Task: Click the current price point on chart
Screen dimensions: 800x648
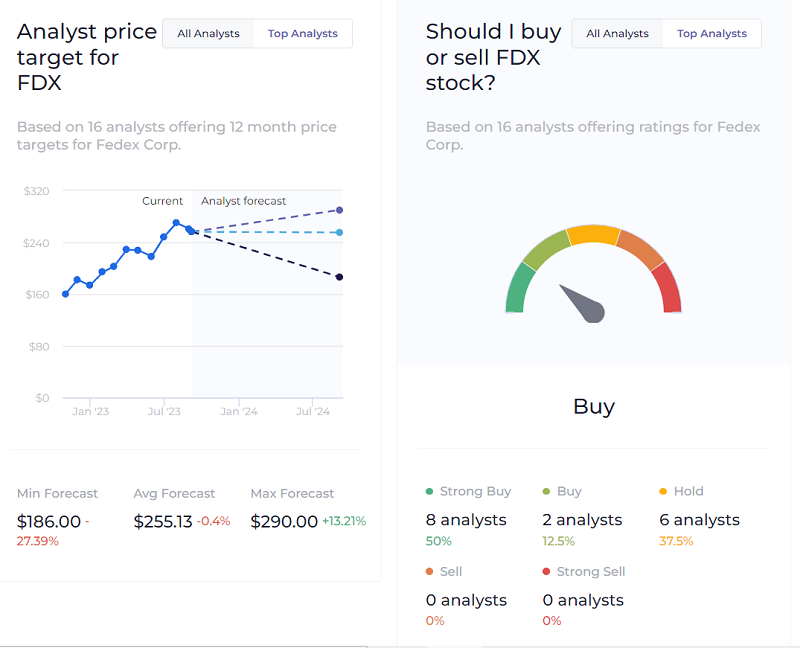Action: [x=190, y=230]
